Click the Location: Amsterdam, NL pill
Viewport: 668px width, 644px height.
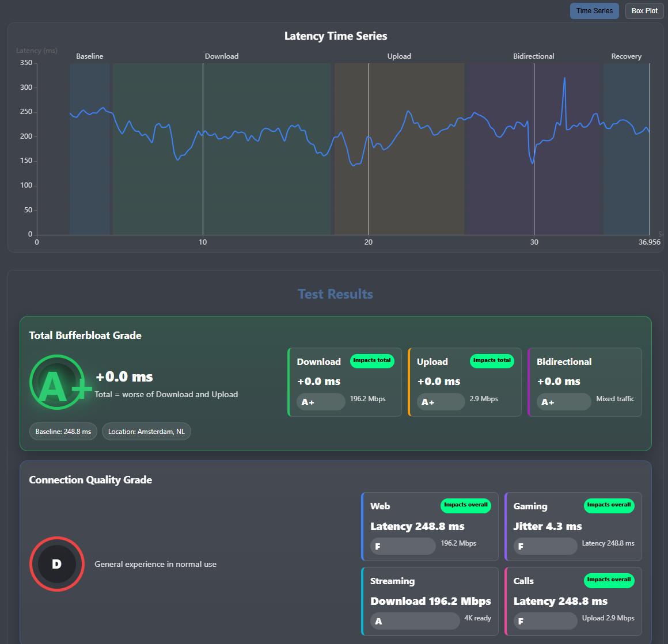[146, 432]
